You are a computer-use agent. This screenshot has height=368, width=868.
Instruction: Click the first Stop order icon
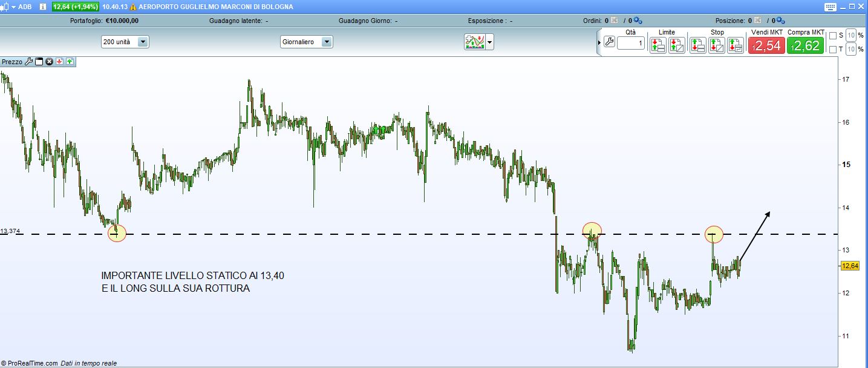(x=697, y=45)
